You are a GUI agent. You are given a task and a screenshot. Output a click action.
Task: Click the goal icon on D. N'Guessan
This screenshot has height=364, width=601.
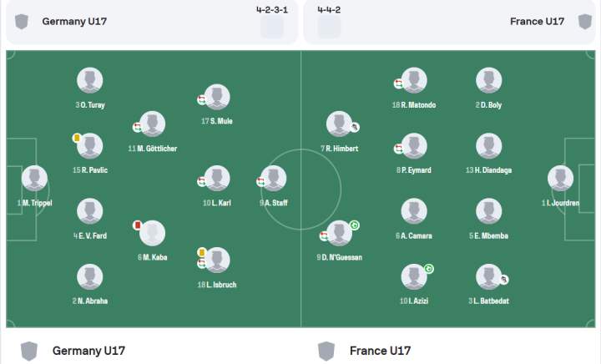(x=355, y=225)
